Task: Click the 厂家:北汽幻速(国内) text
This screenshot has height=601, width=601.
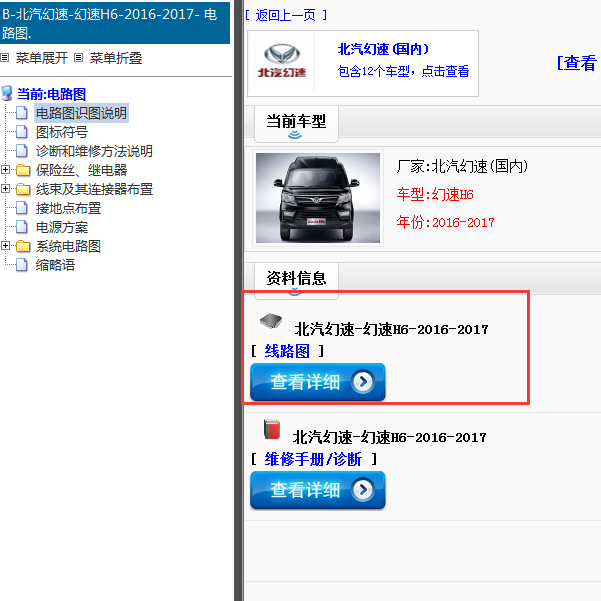Action: [462, 166]
